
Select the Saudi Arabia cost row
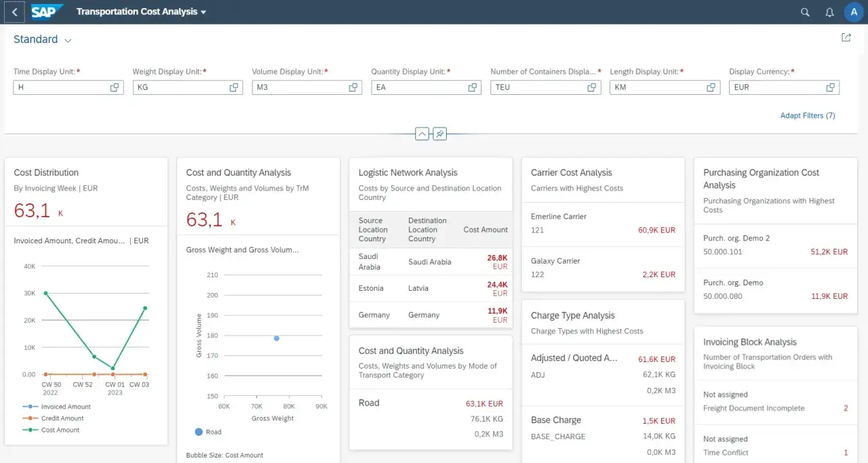431,262
